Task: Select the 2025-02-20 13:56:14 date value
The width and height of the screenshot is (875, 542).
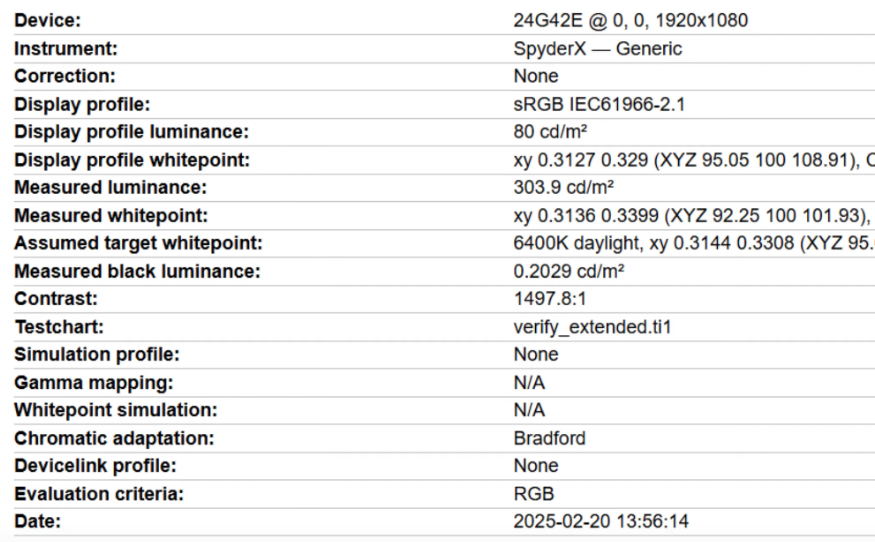Action: click(601, 522)
